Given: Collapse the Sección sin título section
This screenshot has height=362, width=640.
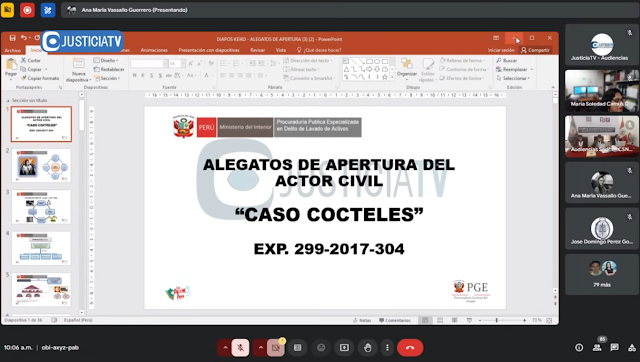Looking at the screenshot, I should point(8,100).
